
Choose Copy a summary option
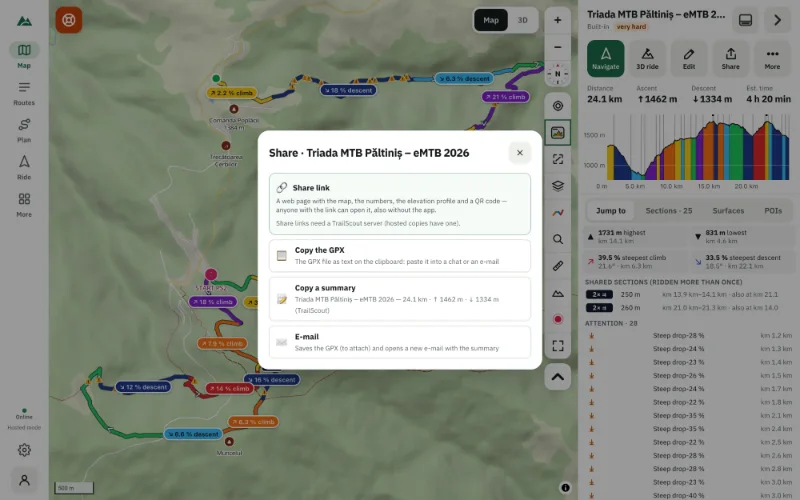(399, 299)
